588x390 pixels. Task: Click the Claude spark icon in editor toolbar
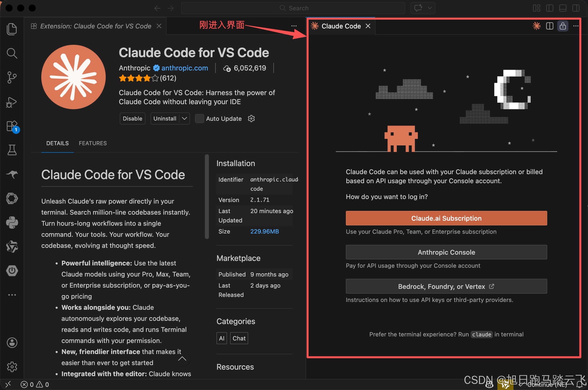click(x=536, y=26)
